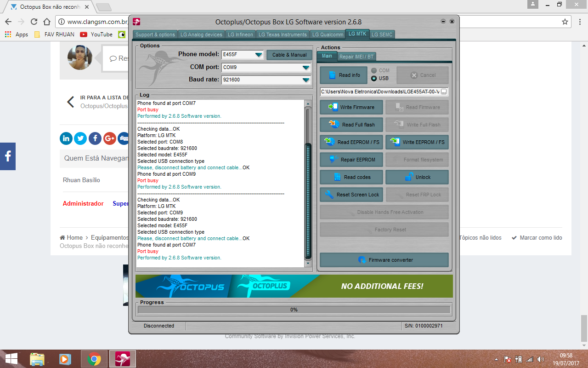
Task: Expand the Phone model dropdown
Action: [x=259, y=55]
